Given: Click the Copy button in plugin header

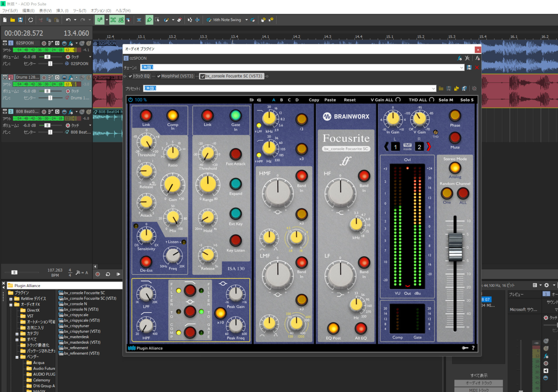Looking at the screenshot, I should click(314, 100).
